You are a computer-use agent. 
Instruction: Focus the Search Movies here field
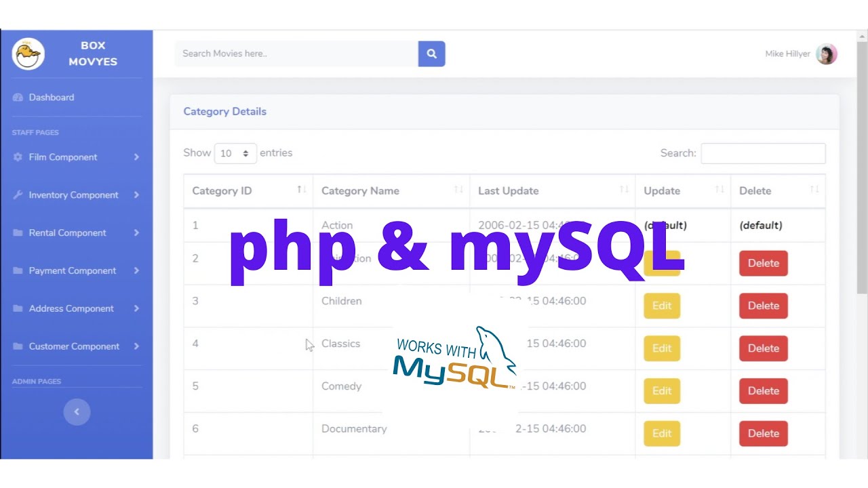[296, 54]
